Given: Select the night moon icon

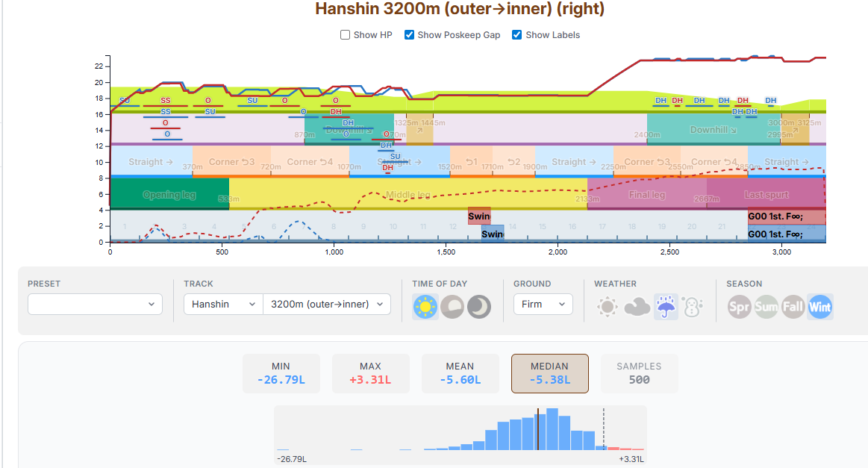Looking at the screenshot, I should point(479,306).
